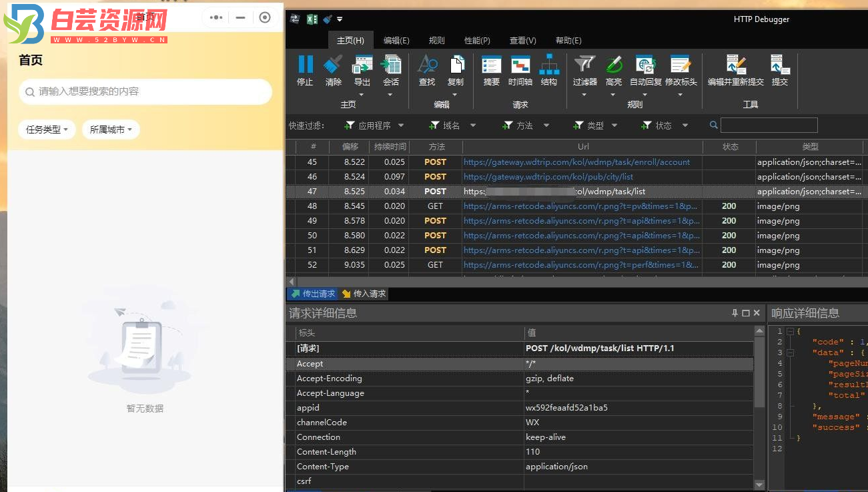The height and width of the screenshot is (492, 868).
Task: Click the mini program close target icon
Action: (265, 18)
